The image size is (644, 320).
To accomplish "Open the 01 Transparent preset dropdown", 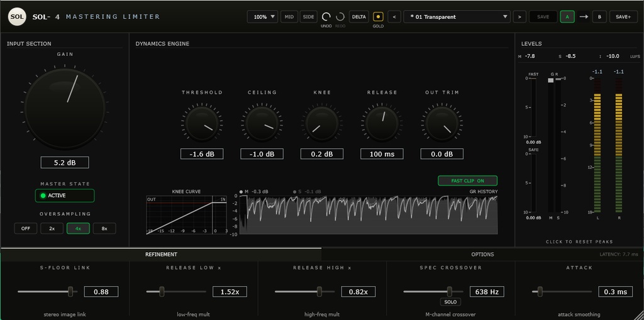I will 457,17.
